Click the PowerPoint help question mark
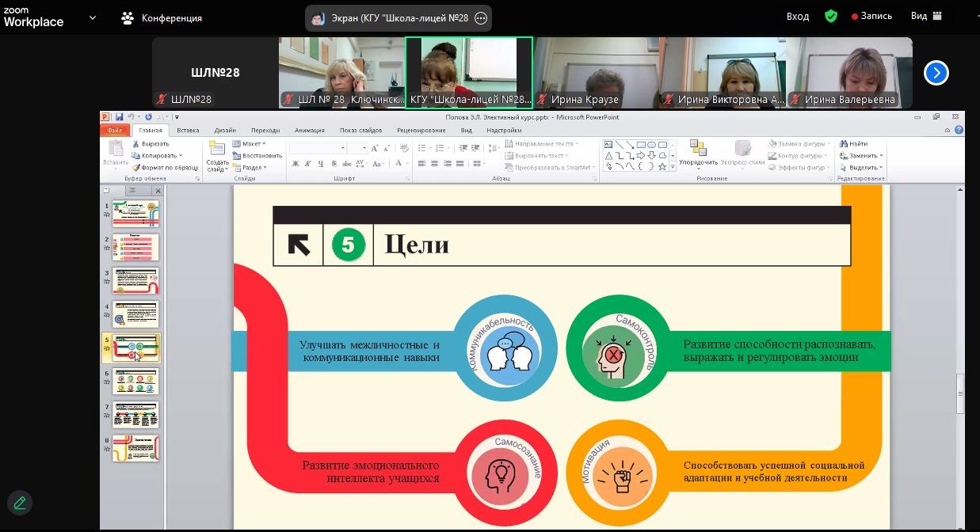The width and height of the screenshot is (980, 532). point(957,130)
